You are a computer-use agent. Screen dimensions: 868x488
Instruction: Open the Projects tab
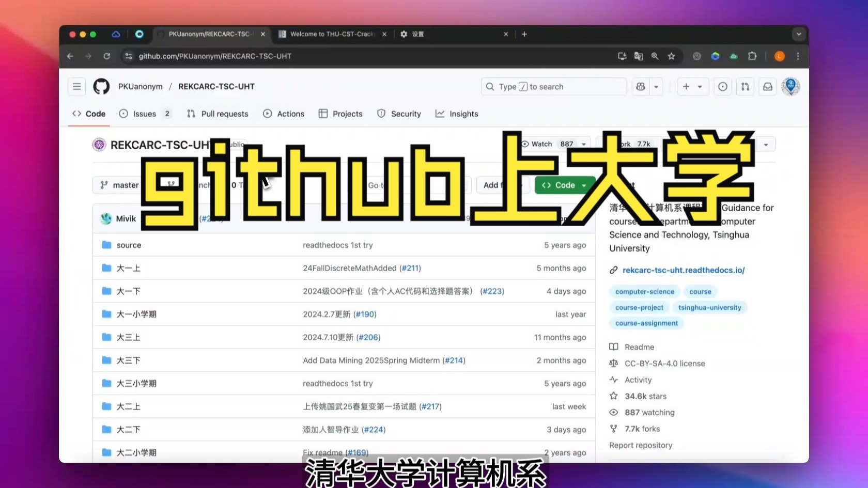pos(340,114)
